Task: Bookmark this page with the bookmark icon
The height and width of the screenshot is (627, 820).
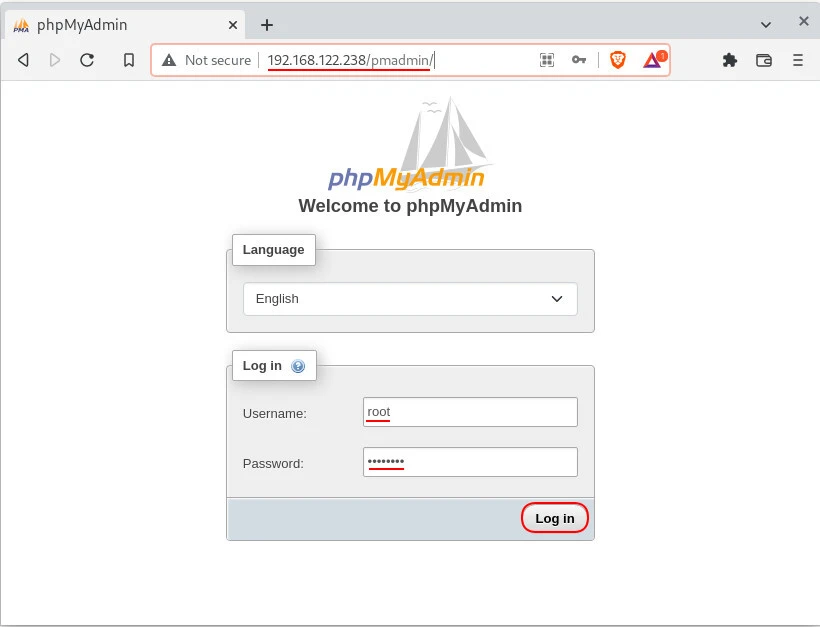Action: pyautogui.click(x=129, y=60)
